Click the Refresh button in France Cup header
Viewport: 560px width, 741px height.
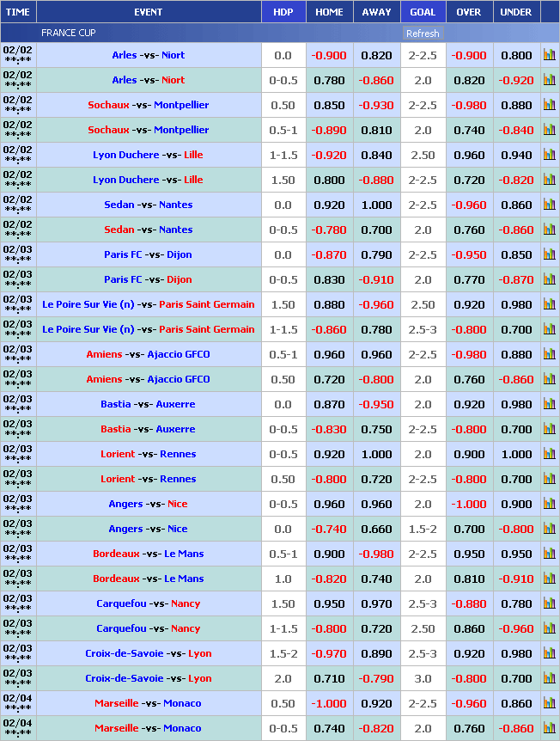(422, 34)
